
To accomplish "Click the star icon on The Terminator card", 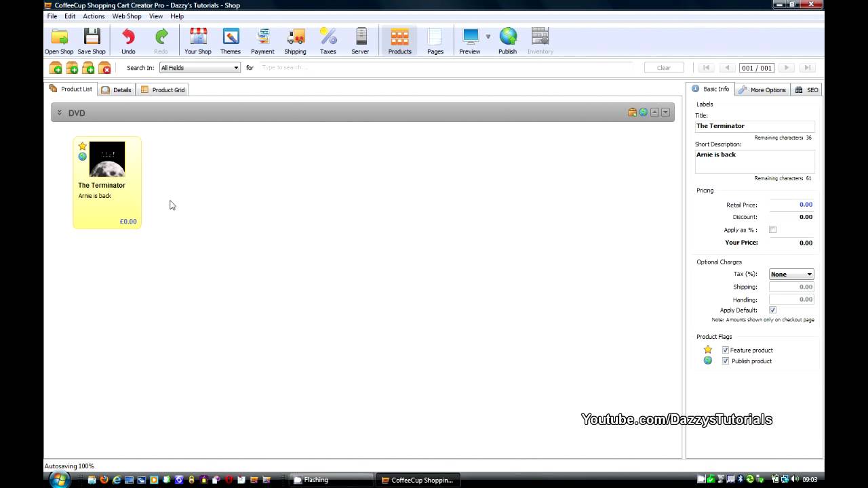I will pos(83,146).
